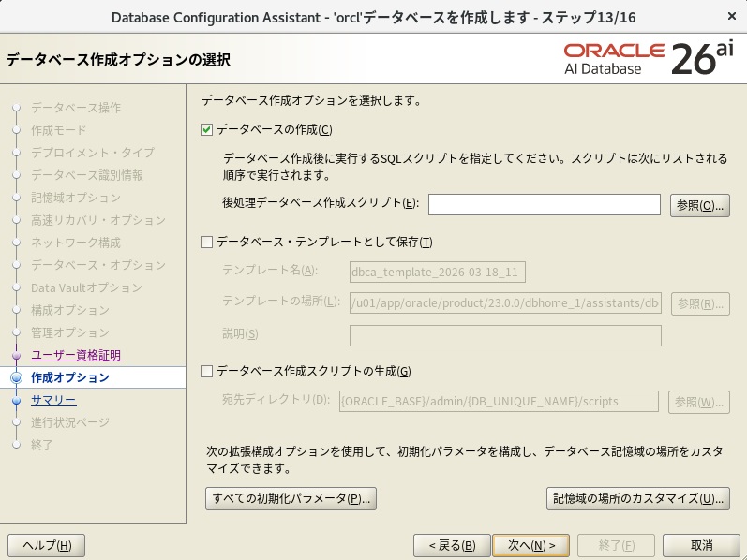Open すべての初期化パラメータ(P)... dialog
This screenshot has height=560, width=747.
(x=291, y=498)
